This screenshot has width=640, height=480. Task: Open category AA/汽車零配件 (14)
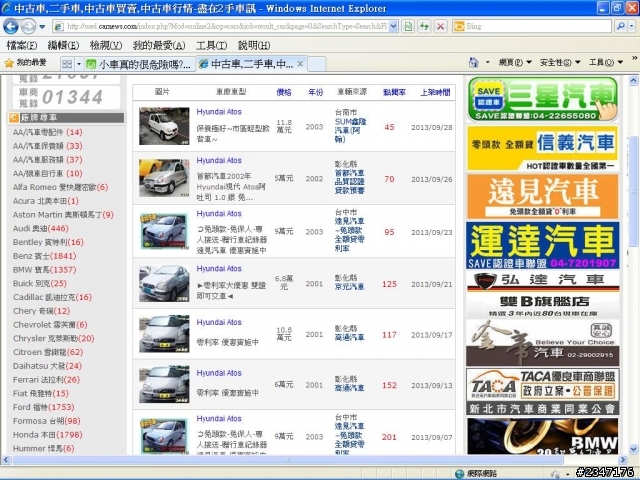click(x=47, y=132)
